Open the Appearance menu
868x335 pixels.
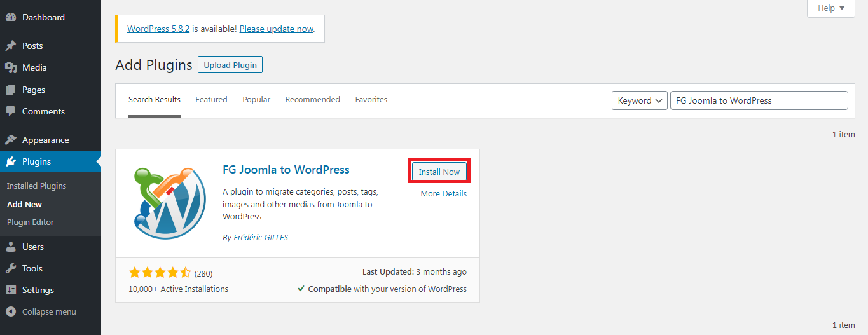tap(50, 140)
